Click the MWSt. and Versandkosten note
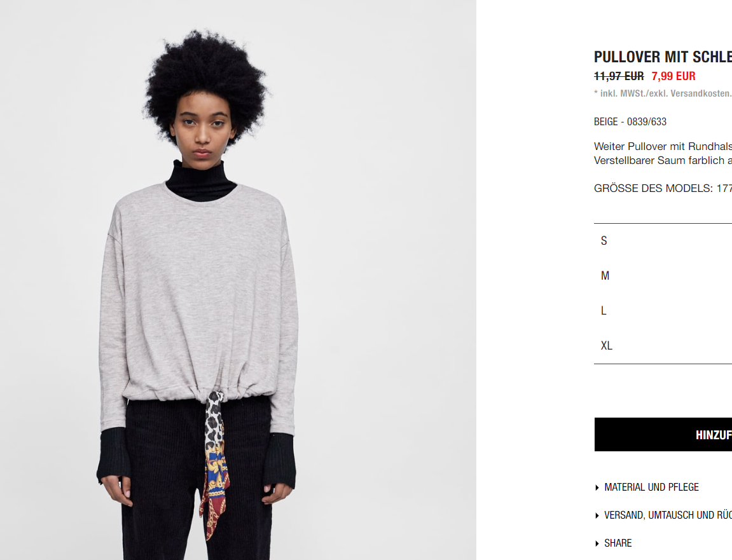Screen dimensions: 732x560 point(663,93)
